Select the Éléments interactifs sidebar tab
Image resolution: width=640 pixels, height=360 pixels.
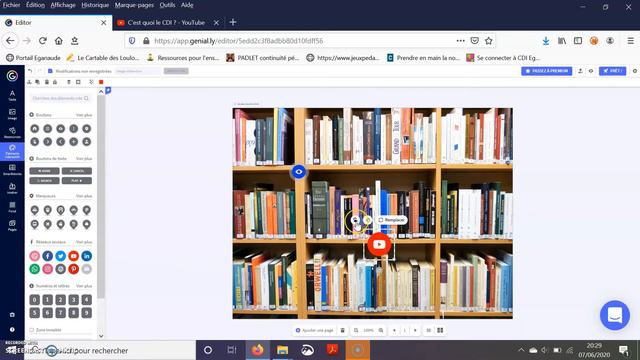coord(12,151)
